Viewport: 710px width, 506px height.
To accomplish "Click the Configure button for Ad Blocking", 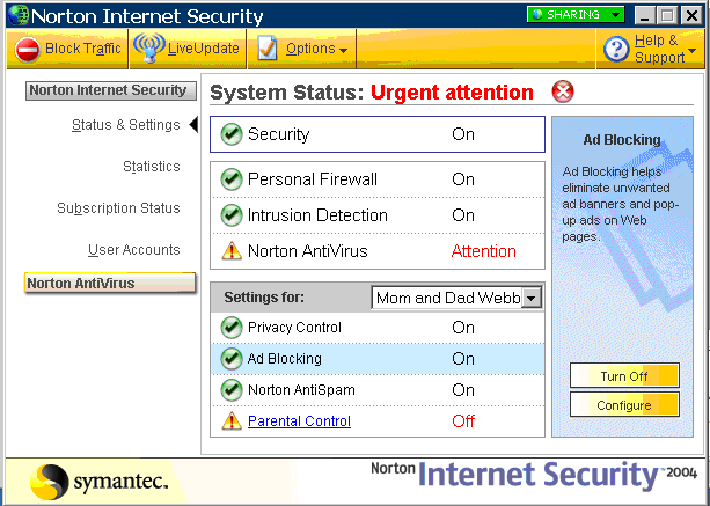I will coord(624,405).
